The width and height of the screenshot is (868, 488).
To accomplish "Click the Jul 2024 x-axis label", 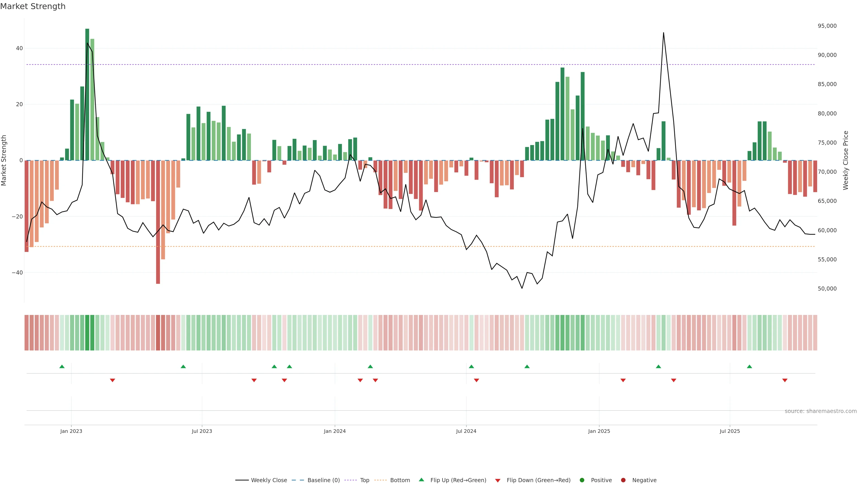I will pyautogui.click(x=466, y=431).
